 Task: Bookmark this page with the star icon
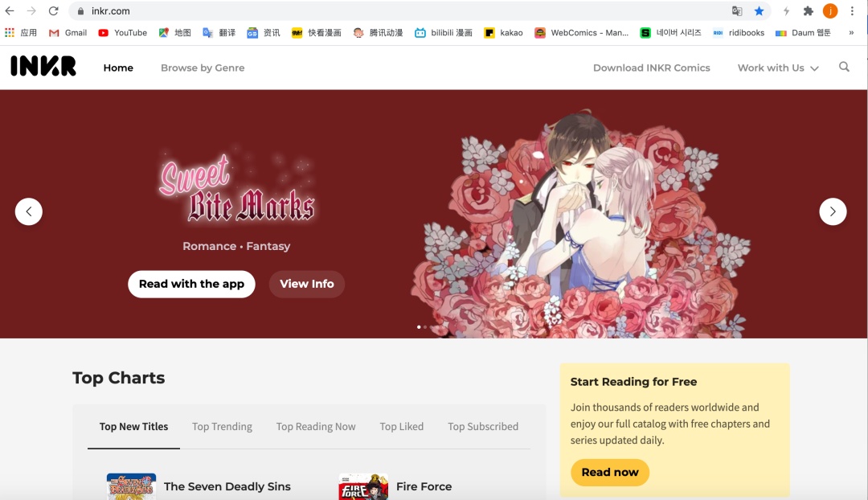759,11
